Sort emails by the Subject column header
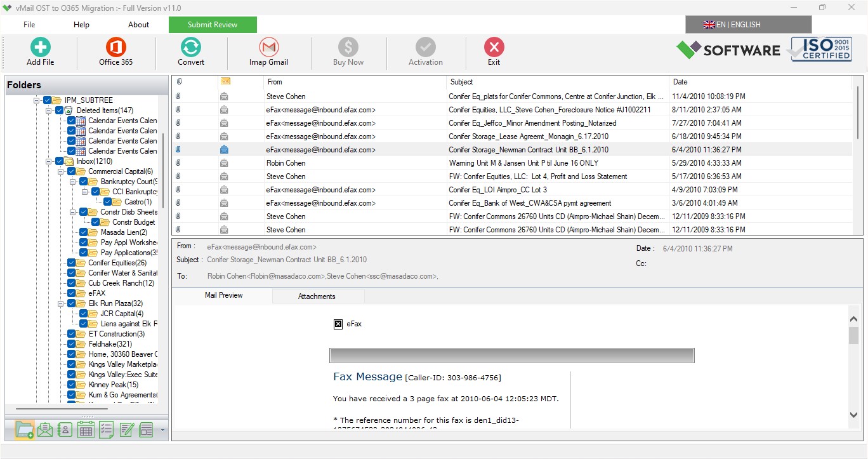 [558, 82]
